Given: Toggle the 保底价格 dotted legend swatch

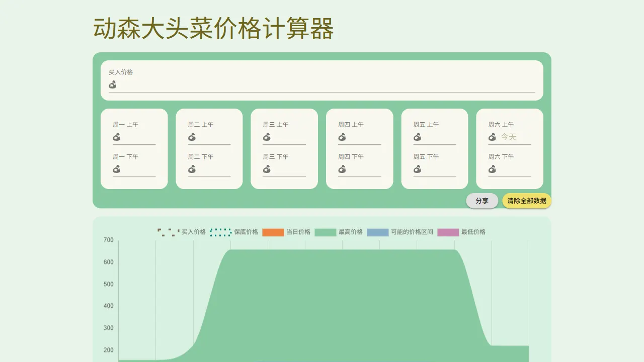Looking at the screenshot, I should [220, 232].
